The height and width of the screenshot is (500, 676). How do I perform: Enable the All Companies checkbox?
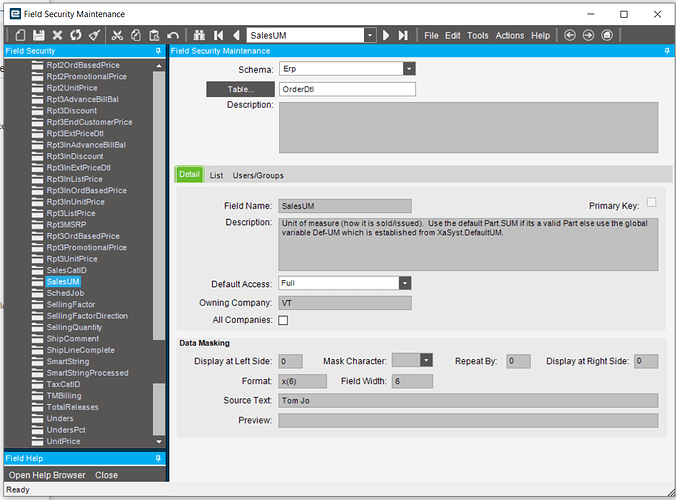pos(283,320)
